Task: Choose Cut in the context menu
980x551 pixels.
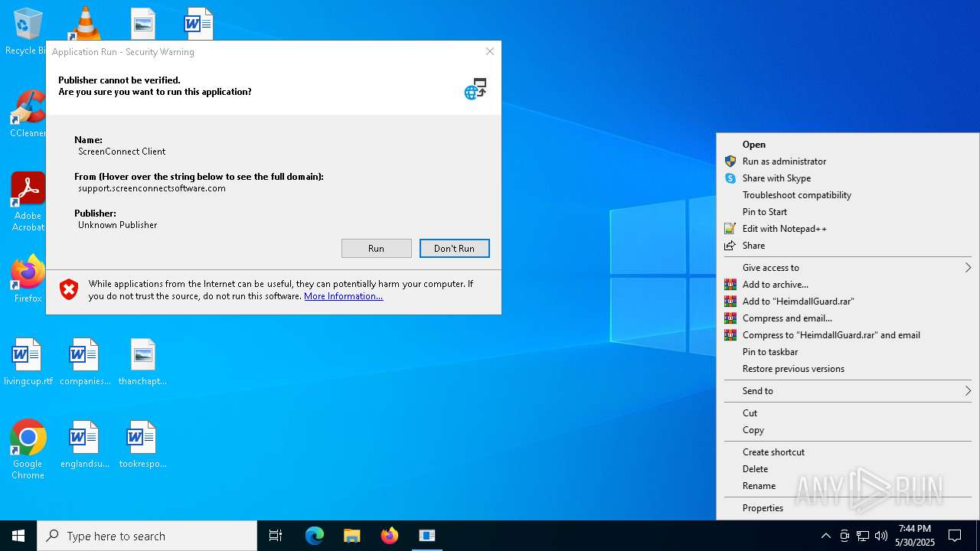Action: tap(848, 413)
